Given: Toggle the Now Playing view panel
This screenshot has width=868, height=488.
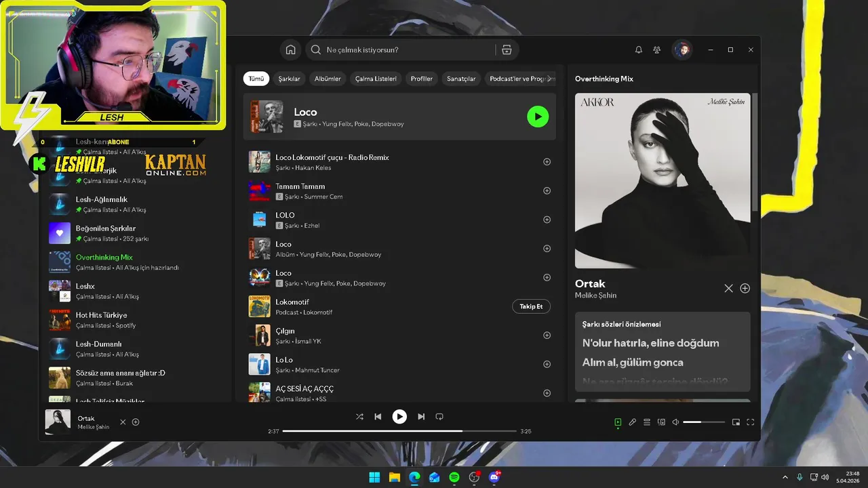Looking at the screenshot, I should (x=618, y=422).
